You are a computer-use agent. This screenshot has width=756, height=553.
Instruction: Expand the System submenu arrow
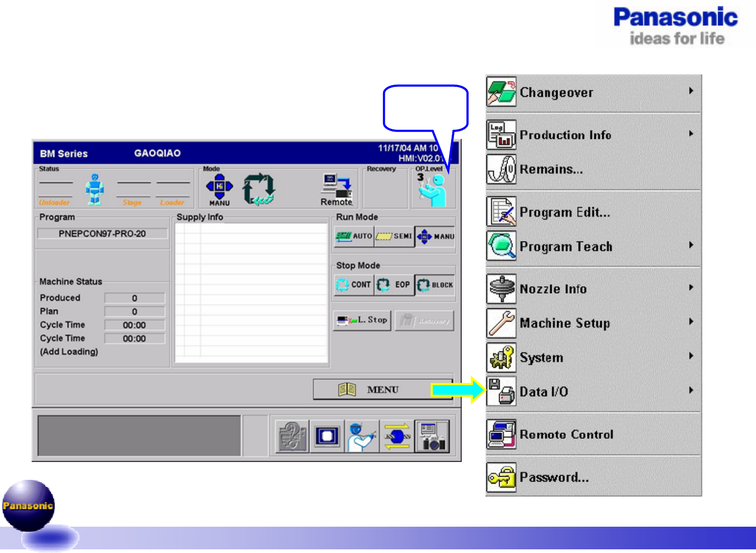691,356
